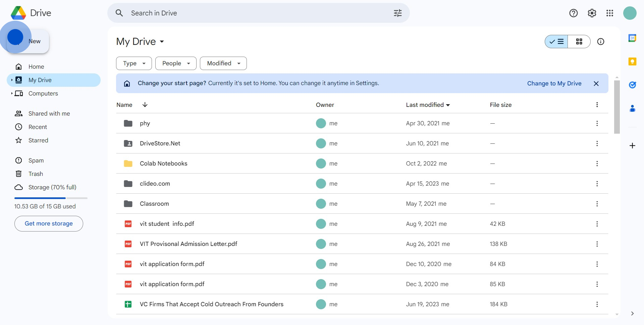The image size is (644, 325).
Task: Click the 10.53 GB of 15 GB used text
Action: click(45, 206)
